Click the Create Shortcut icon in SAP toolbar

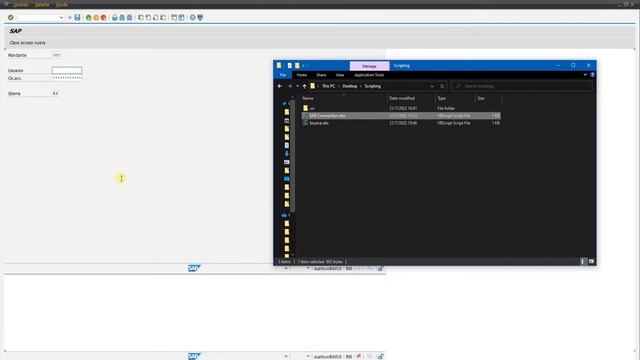pyautogui.click(x=182, y=18)
